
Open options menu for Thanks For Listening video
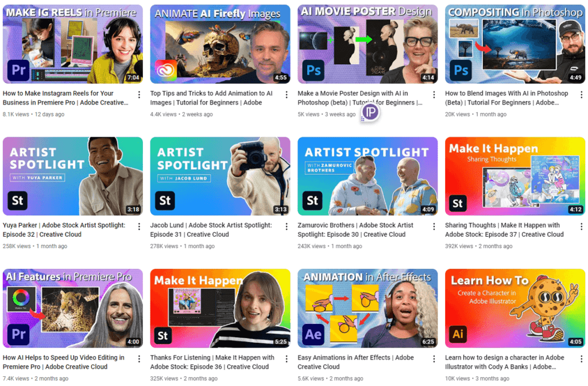pyautogui.click(x=287, y=359)
